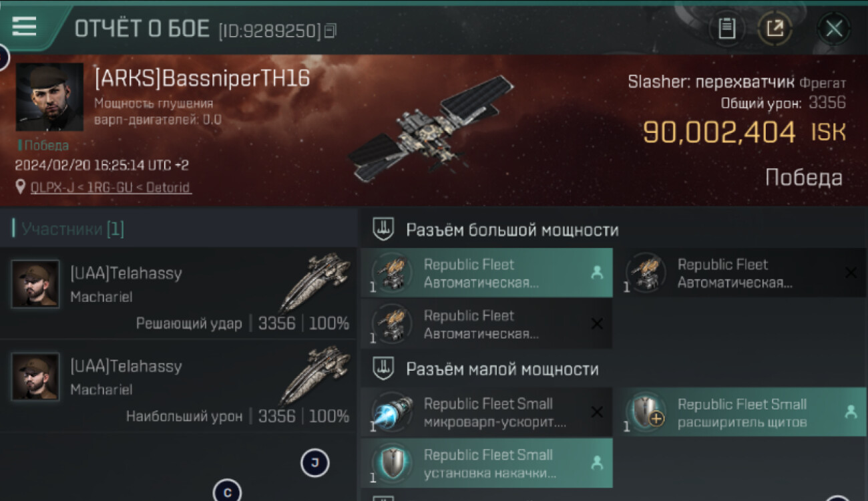Click the share report icon
The height and width of the screenshot is (501, 868).
tap(775, 29)
